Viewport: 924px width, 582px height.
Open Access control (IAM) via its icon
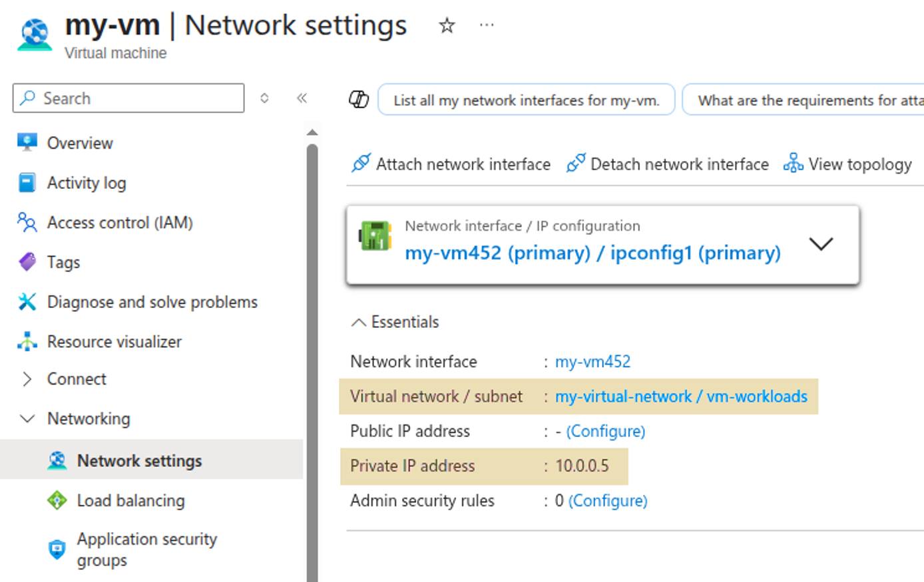pos(27,222)
